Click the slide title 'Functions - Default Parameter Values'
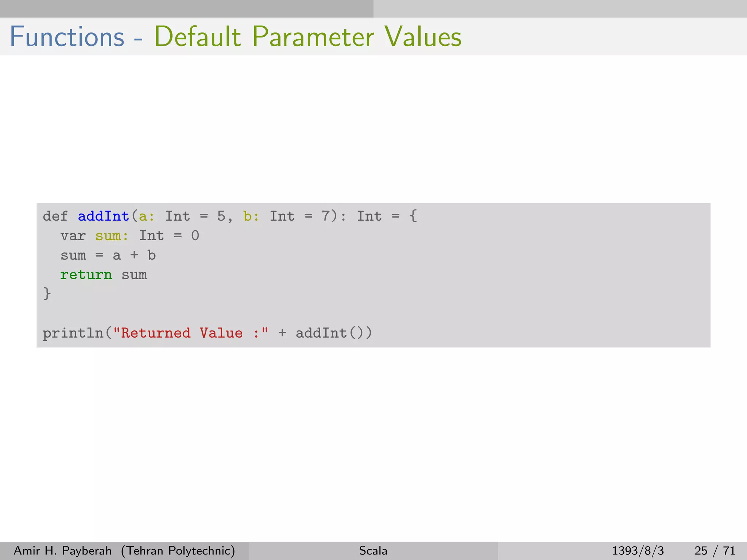The height and width of the screenshot is (560, 747). [x=236, y=37]
